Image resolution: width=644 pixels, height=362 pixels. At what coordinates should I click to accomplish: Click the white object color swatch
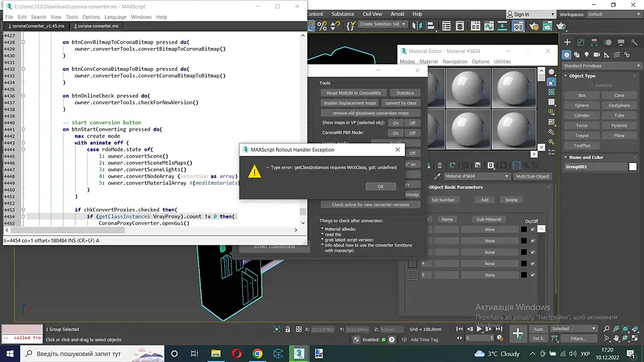633,167
